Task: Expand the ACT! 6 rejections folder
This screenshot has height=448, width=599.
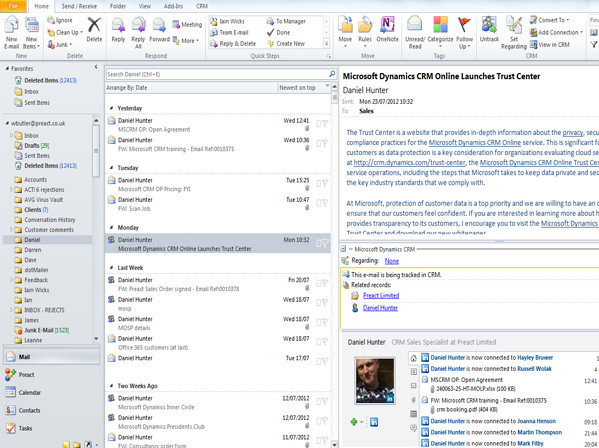Action: coord(11,189)
